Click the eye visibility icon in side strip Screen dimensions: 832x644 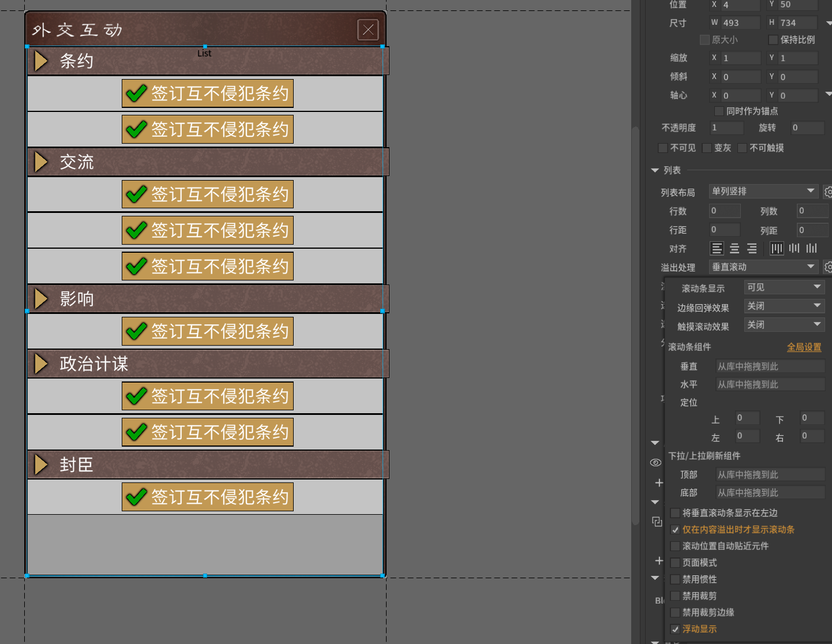(655, 463)
